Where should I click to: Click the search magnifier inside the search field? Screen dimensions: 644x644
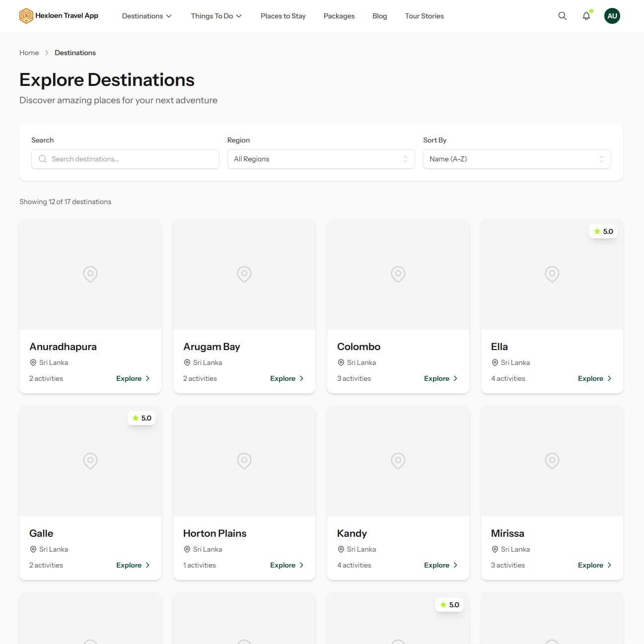[x=43, y=159]
